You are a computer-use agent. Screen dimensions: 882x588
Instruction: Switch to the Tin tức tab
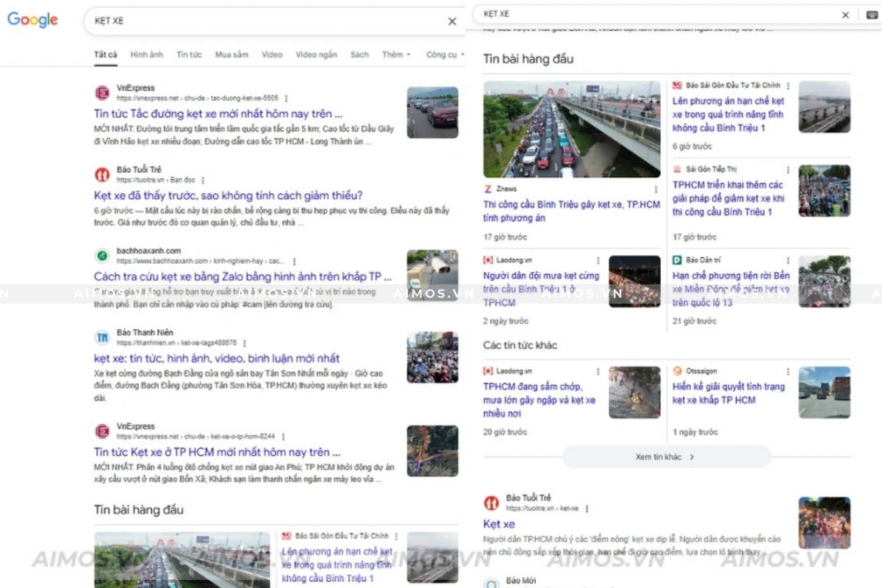point(189,54)
